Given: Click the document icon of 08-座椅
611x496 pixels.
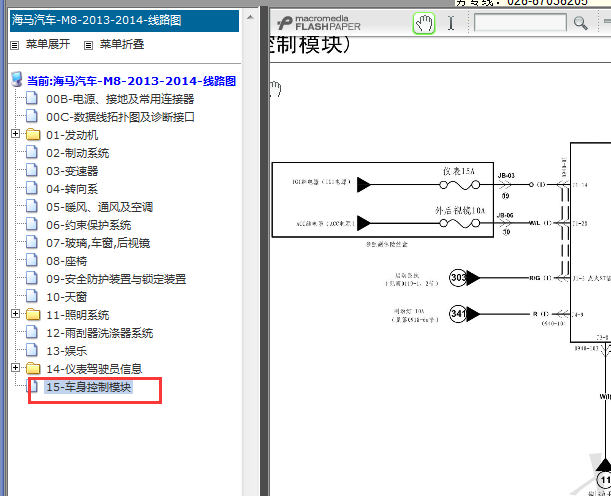Looking at the screenshot, I should [x=32, y=260].
